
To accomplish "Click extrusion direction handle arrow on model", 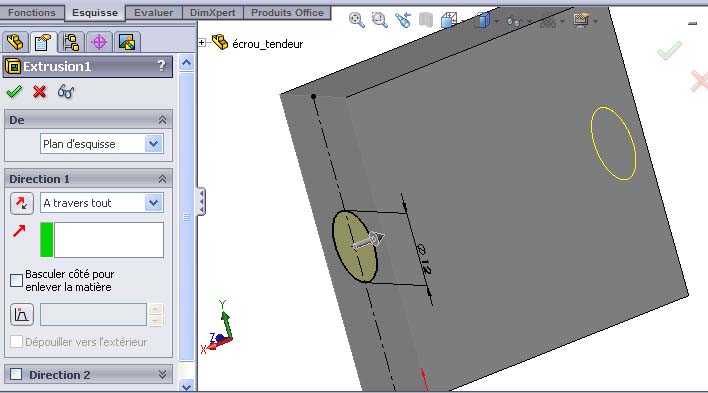I will pos(368,240).
